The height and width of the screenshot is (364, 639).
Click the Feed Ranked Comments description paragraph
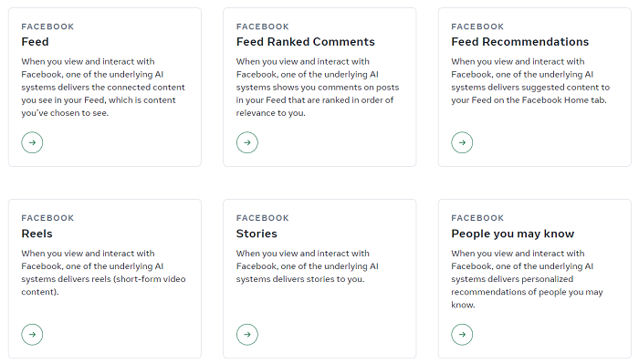pos(318,88)
